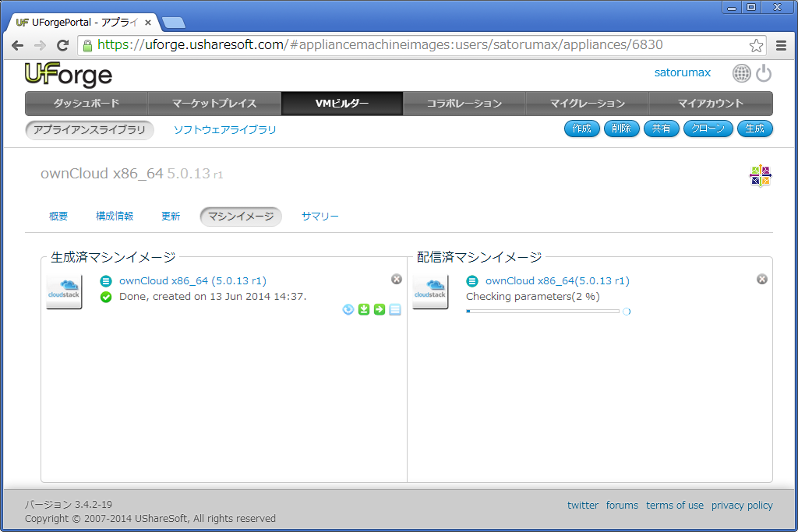This screenshot has width=798, height=532.
Task: Open the terms of use link
Action: pyautogui.click(x=675, y=505)
